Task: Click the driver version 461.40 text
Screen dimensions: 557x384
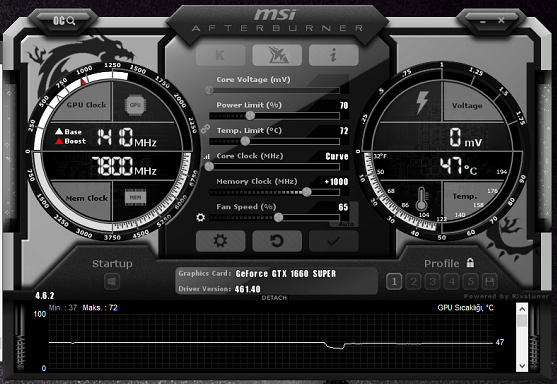Action: 248,289
